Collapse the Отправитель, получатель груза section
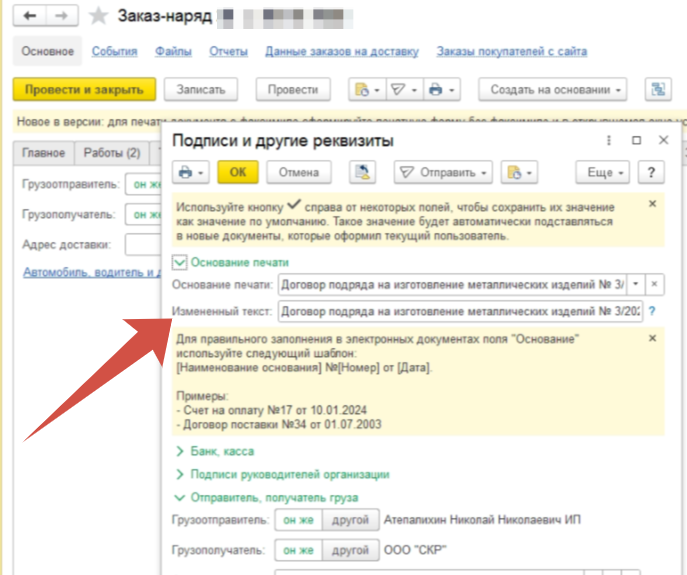 pyautogui.click(x=179, y=498)
